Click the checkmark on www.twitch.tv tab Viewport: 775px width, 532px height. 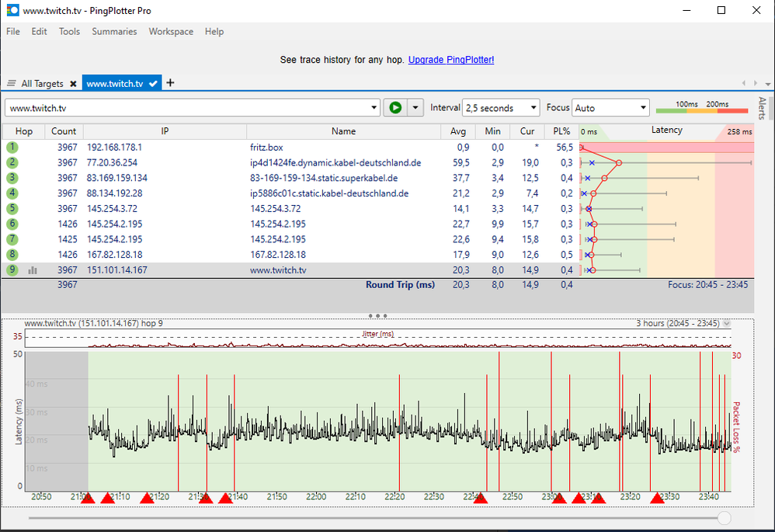click(x=153, y=83)
